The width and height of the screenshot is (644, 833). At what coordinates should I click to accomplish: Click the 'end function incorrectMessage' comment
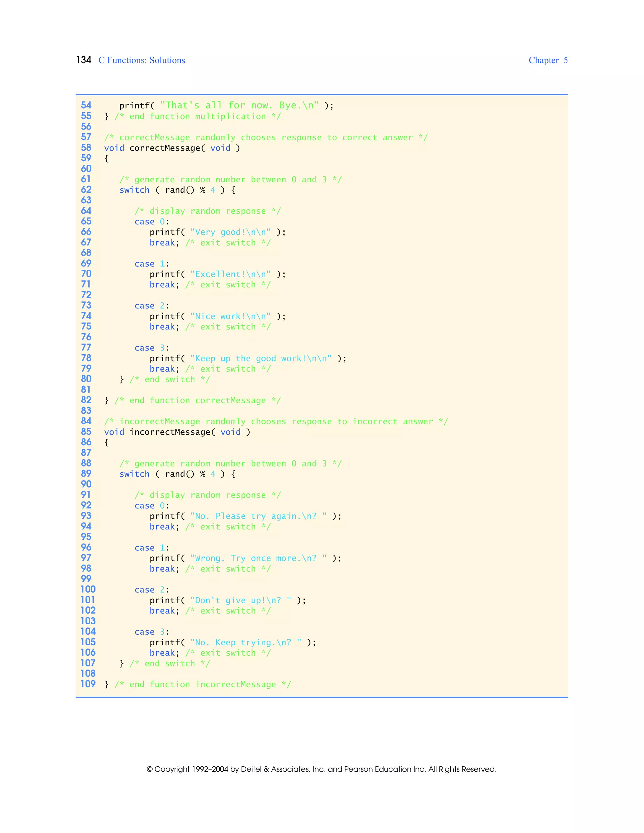203,684
